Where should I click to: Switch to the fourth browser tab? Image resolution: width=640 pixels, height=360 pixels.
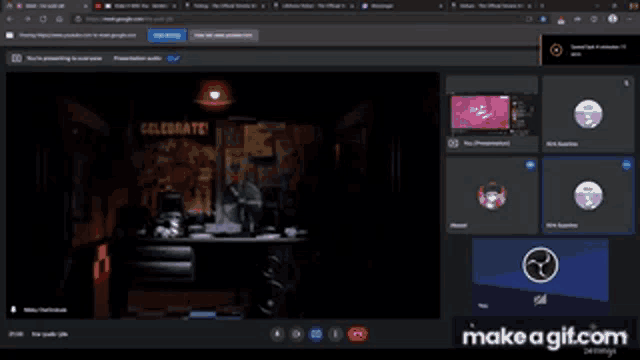tap(313, 6)
